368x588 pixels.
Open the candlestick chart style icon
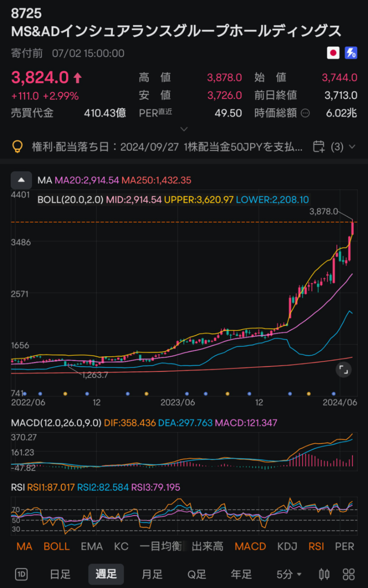tap(324, 574)
